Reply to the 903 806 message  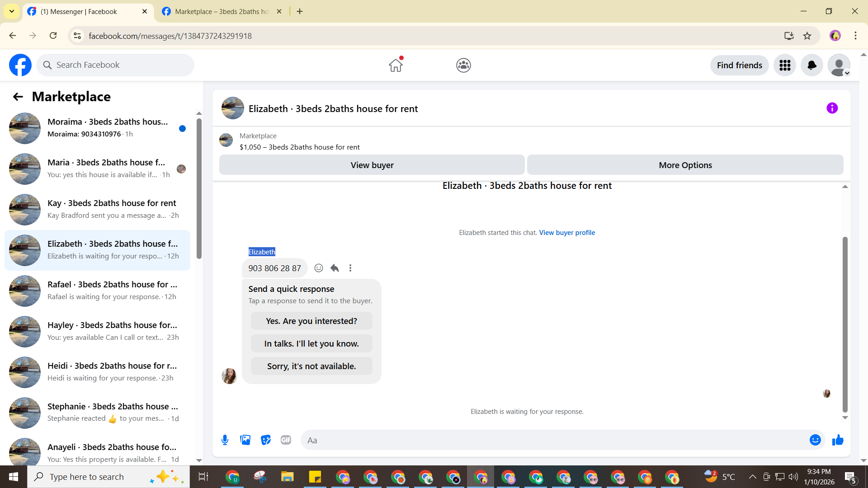coord(335,268)
